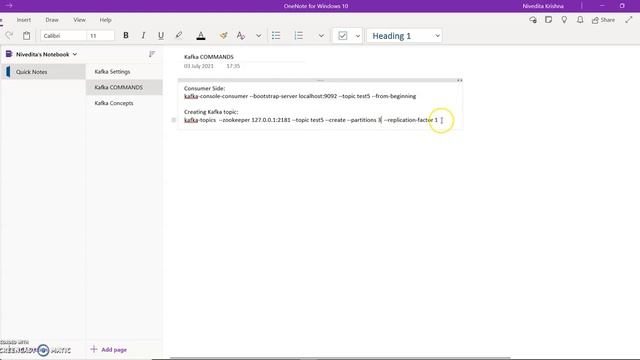Open the View tab
Viewport: 640px width, 360px height.
point(79,20)
